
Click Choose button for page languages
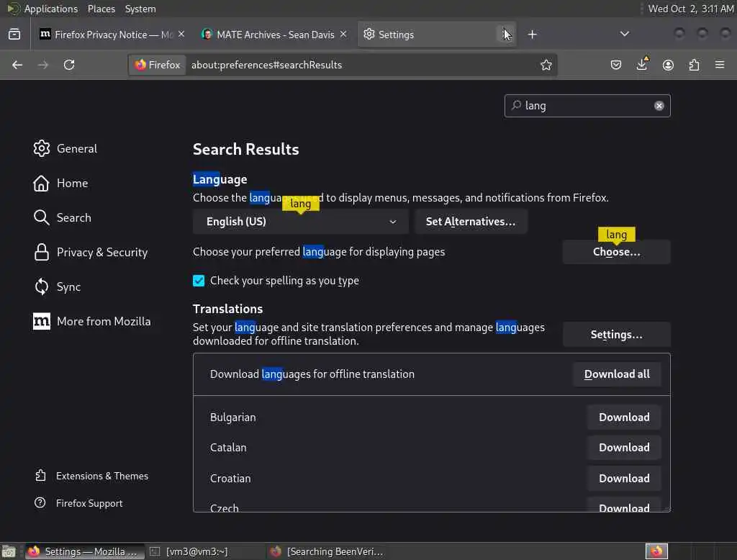click(616, 252)
